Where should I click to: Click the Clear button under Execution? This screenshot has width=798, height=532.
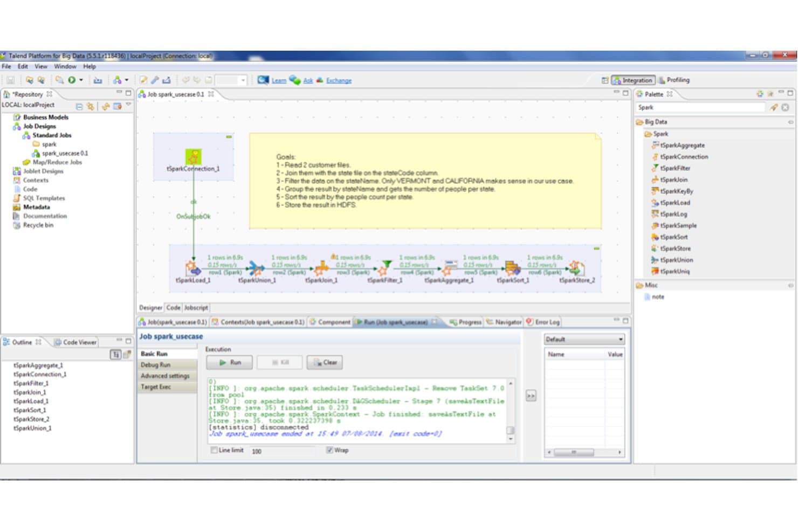coord(325,362)
